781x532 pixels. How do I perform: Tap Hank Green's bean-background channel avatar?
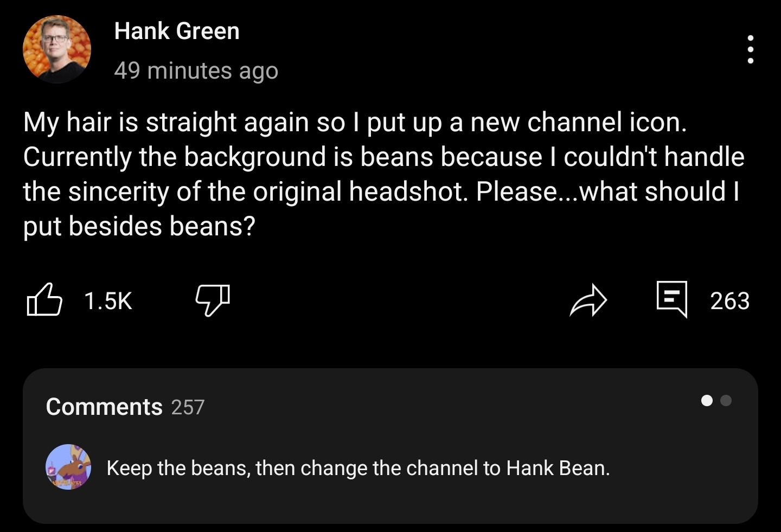click(x=57, y=49)
